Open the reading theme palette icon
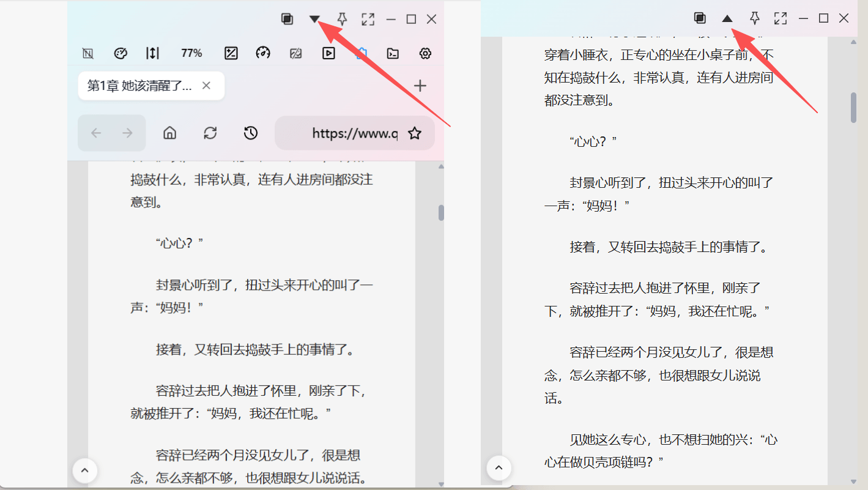This screenshot has height=490, width=868. point(121,53)
